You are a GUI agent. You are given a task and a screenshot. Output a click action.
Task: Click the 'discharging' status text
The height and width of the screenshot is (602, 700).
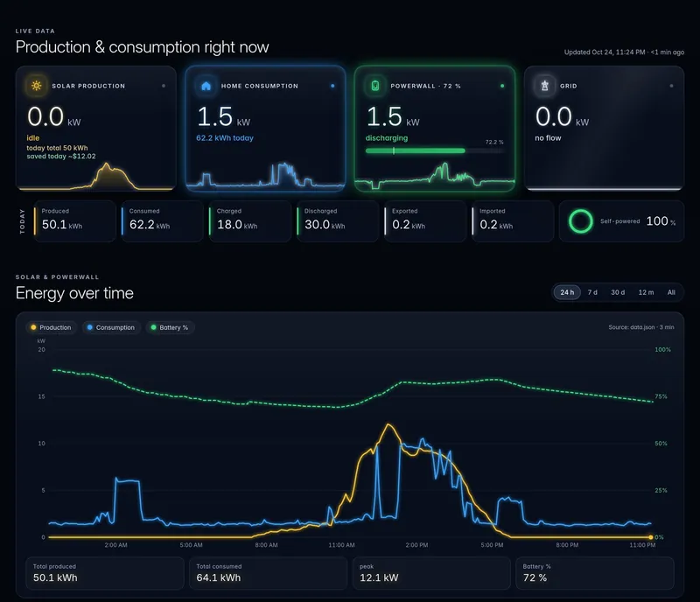387,138
